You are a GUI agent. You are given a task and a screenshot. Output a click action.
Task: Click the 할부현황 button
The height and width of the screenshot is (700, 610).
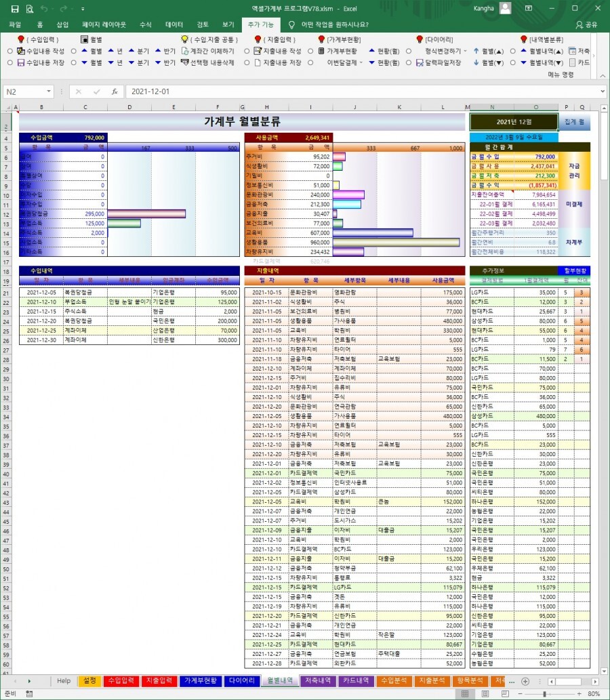point(574,270)
